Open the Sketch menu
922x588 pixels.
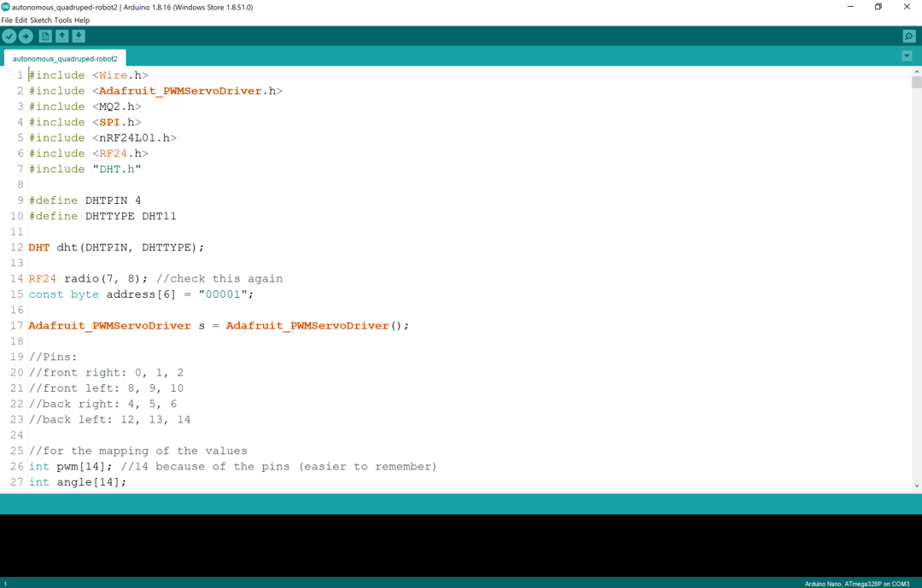pyautogui.click(x=43, y=20)
